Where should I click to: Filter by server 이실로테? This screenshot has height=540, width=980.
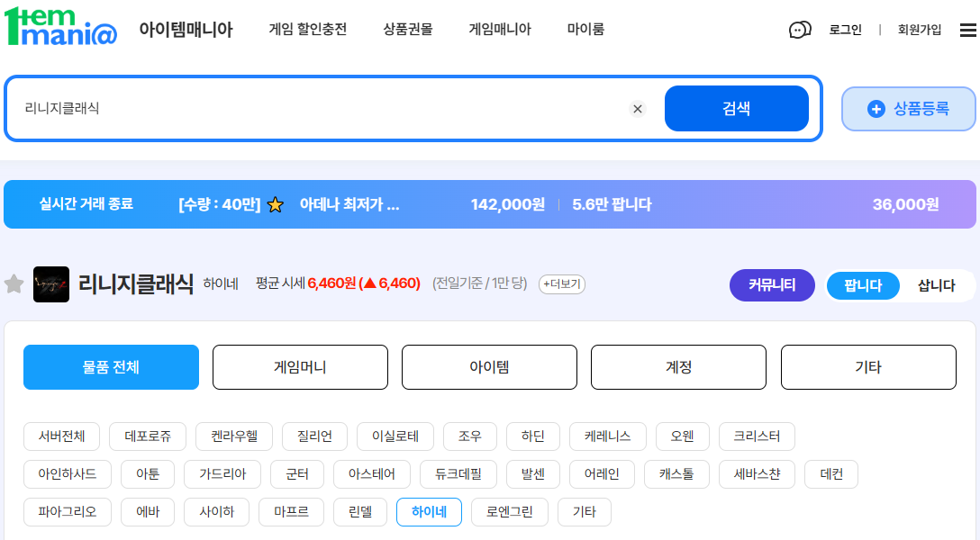point(395,436)
